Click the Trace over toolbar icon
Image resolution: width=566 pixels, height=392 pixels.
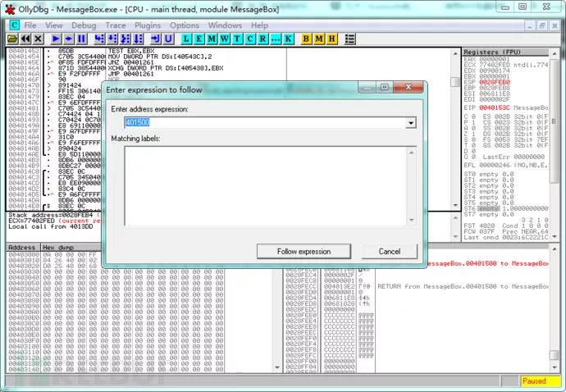coord(139,39)
